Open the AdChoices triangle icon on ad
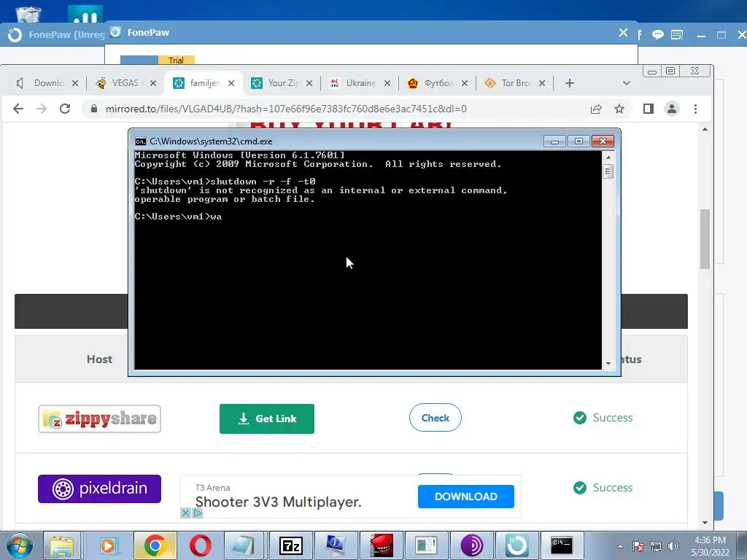This screenshot has height=560, width=747. click(x=197, y=513)
